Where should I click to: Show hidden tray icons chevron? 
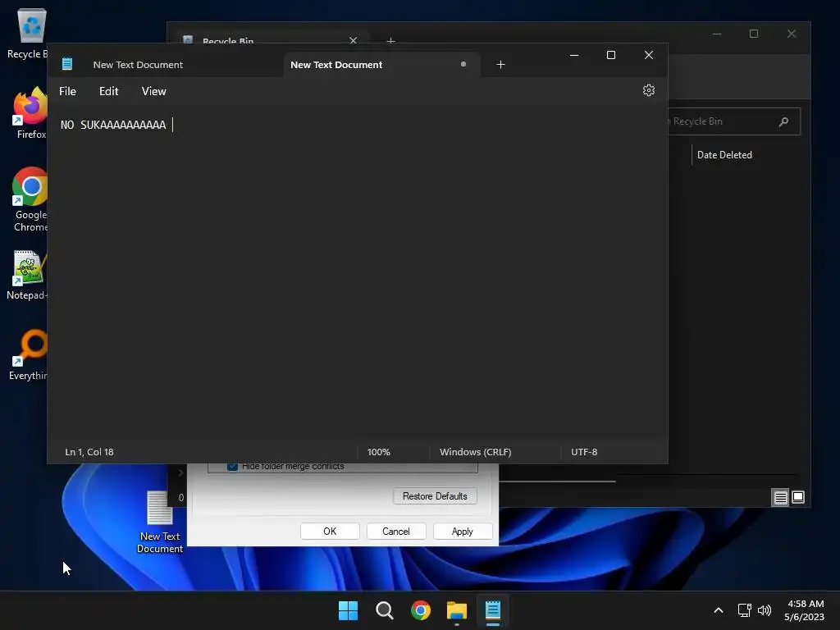(x=719, y=610)
